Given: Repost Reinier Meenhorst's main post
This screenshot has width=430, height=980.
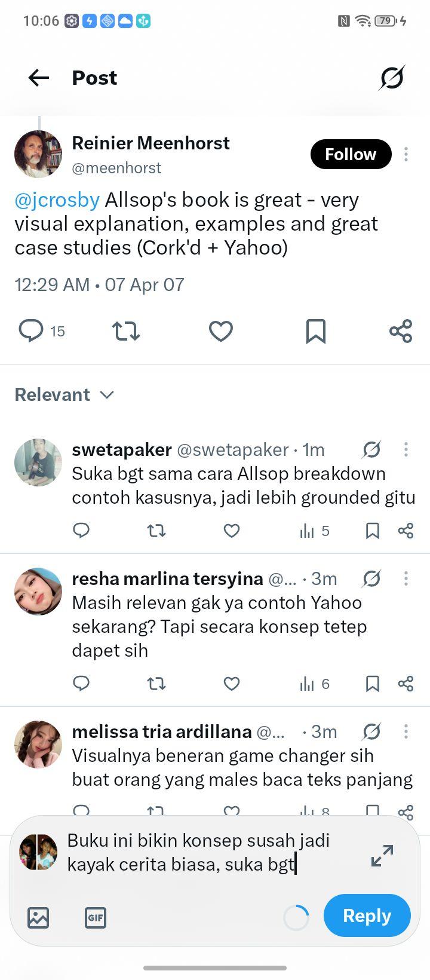Looking at the screenshot, I should pos(126,331).
